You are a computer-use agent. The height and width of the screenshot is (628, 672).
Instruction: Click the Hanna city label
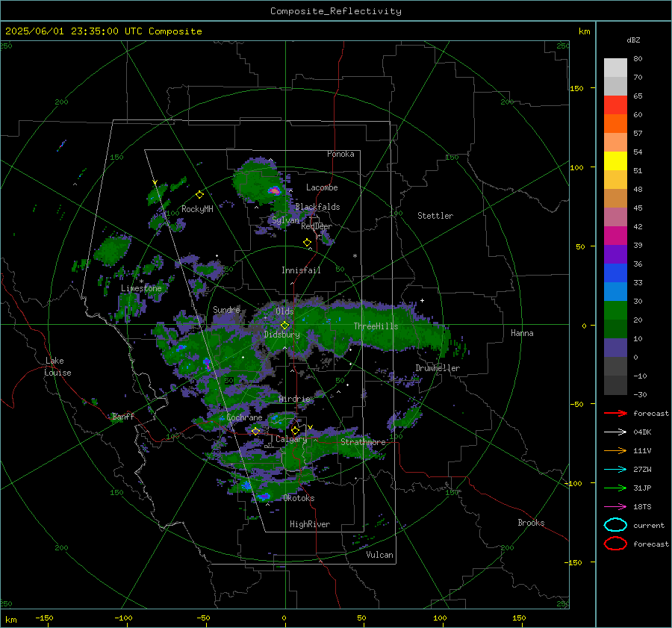522,333
